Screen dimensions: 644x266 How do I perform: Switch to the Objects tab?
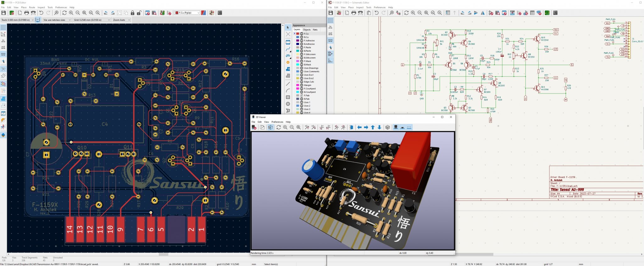[x=307, y=30]
